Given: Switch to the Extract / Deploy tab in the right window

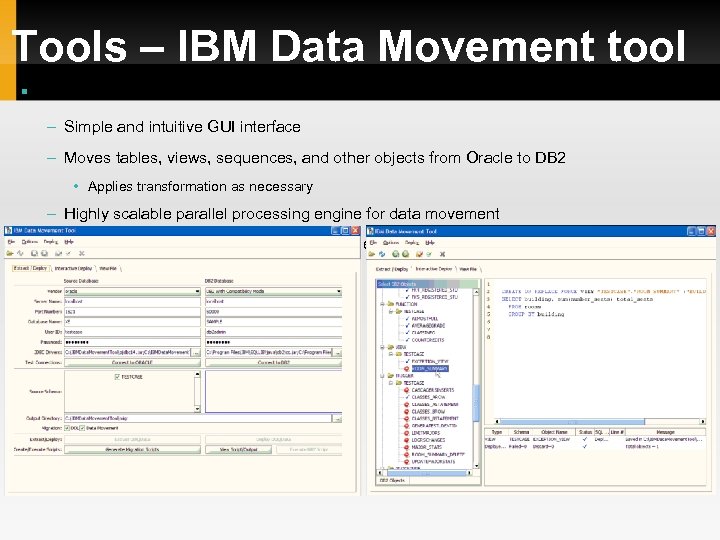Looking at the screenshot, I should point(392,269).
